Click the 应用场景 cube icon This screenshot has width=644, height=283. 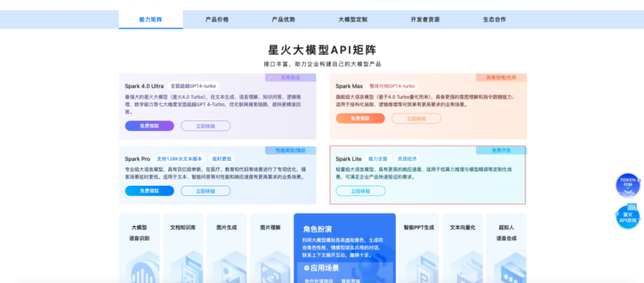tap(307, 268)
